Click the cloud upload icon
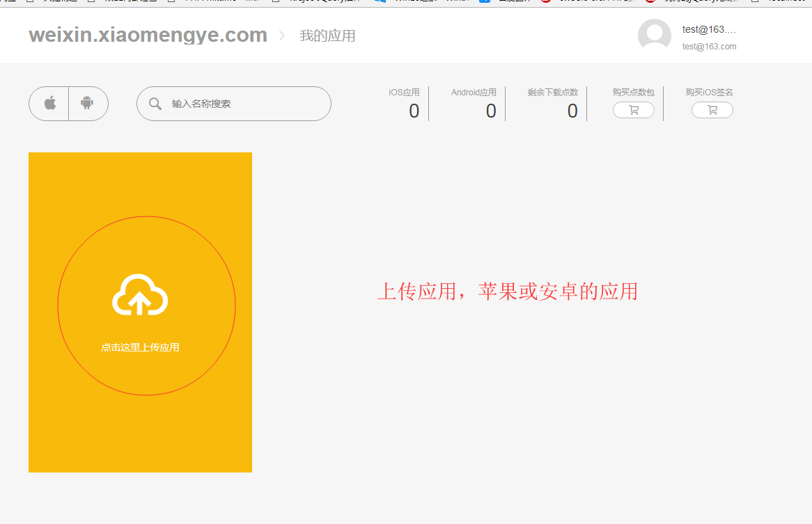 (140, 295)
